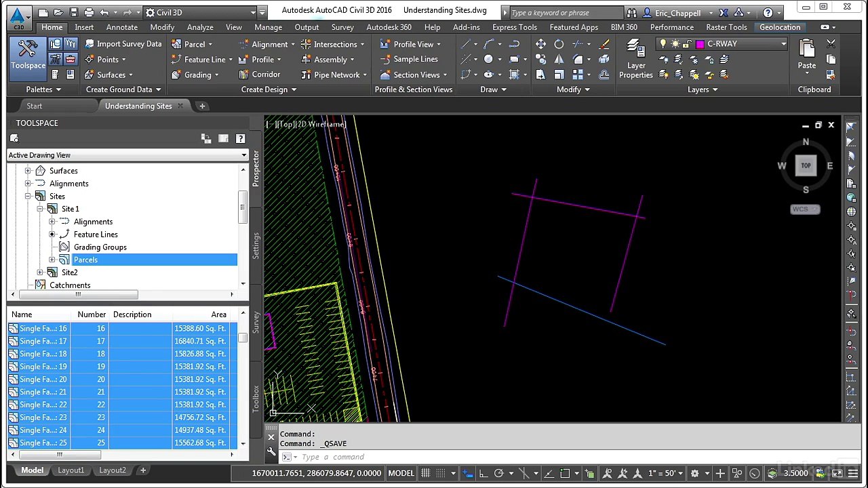Open workspace switching gear in status bar

click(x=694, y=473)
